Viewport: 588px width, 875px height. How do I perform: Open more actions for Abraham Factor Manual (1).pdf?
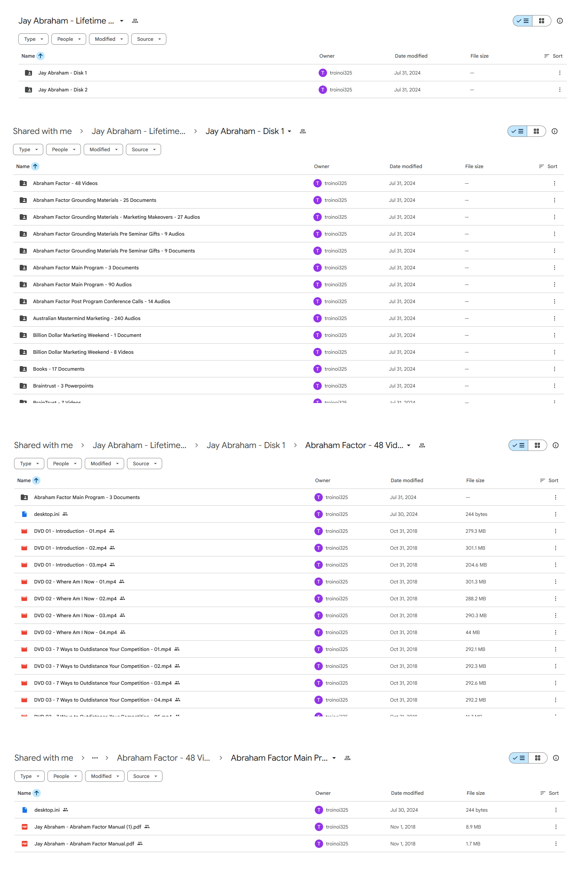[556, 826]
